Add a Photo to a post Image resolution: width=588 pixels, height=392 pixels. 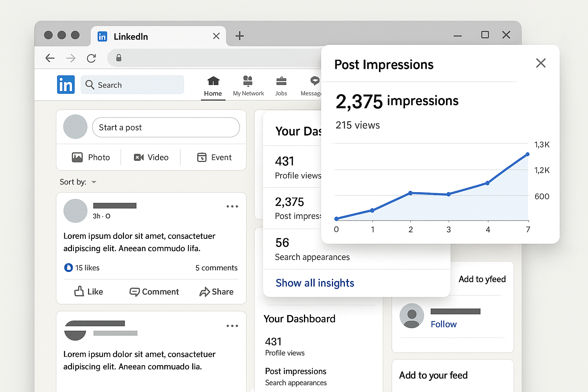coord(91,157)
